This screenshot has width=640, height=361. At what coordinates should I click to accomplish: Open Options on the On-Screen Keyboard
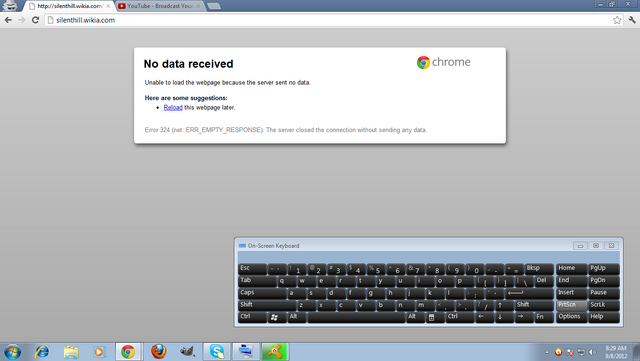point(572,317)
